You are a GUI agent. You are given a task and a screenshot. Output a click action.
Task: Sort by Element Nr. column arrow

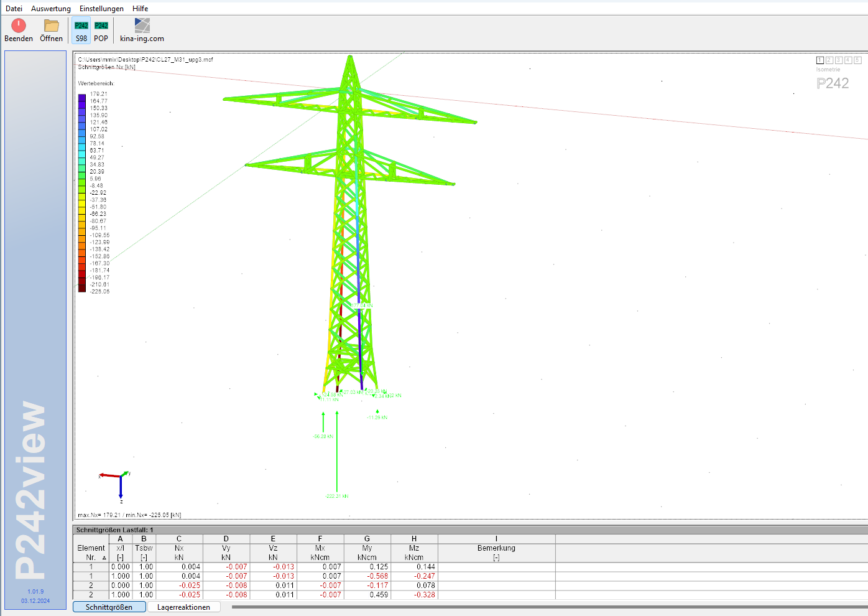click(104, 558)
